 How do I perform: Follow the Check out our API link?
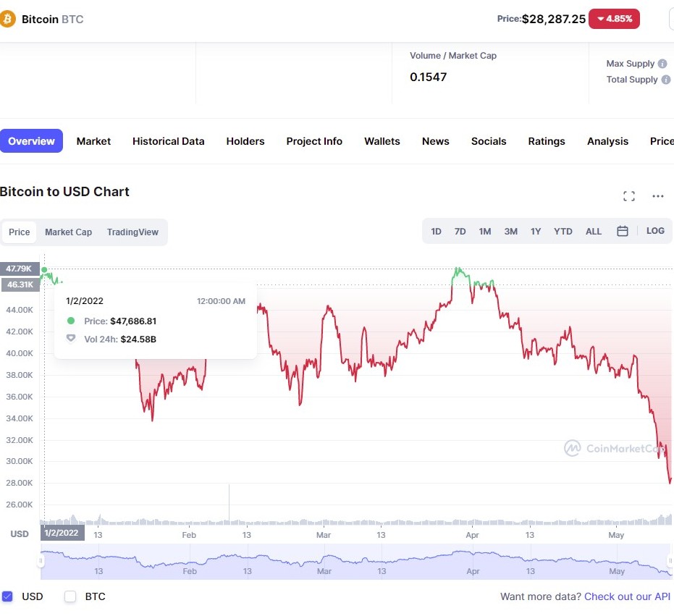[x=627, y=596]
